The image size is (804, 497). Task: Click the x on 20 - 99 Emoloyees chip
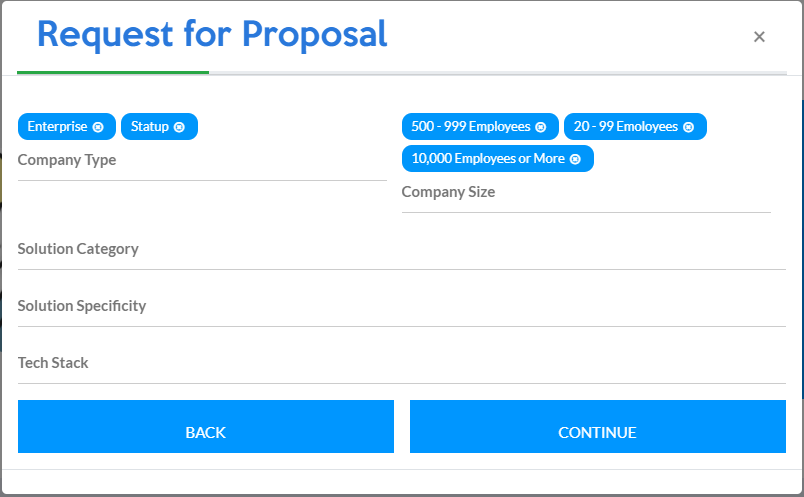click(x=689, y=127)
